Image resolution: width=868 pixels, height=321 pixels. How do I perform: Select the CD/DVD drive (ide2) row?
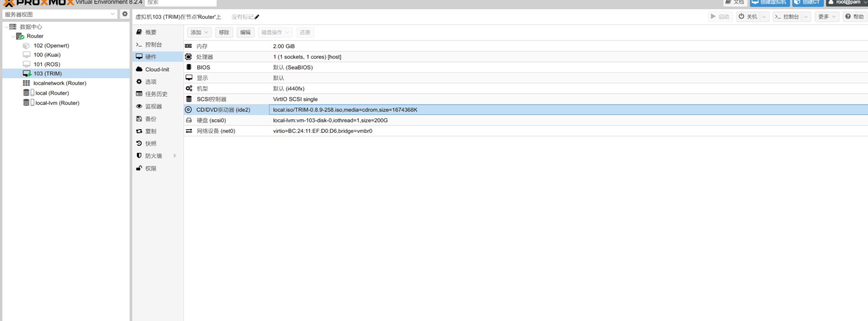pos(223,110)
